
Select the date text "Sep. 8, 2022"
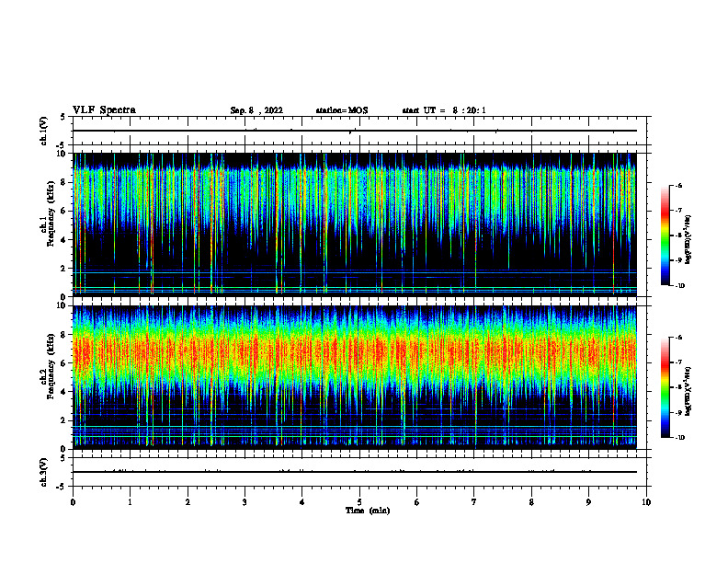pyautogui.click(x=256, y=110)
